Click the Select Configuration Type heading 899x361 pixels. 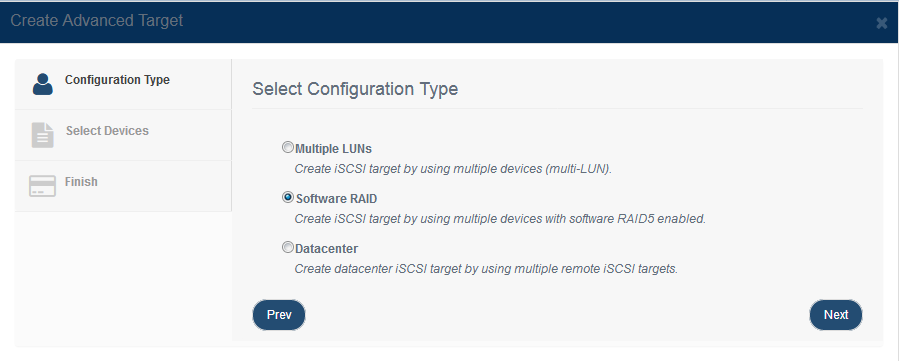[x=355, y=89]
